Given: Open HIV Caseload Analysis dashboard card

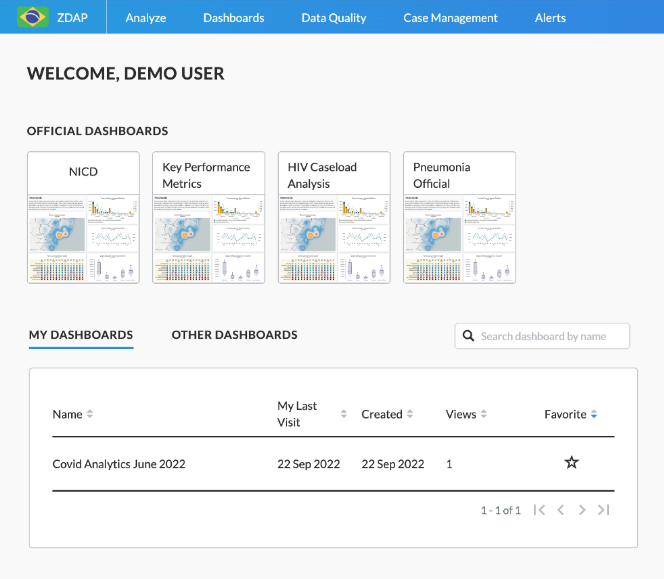Looking at the screenshot, I should tap(334, 217).
